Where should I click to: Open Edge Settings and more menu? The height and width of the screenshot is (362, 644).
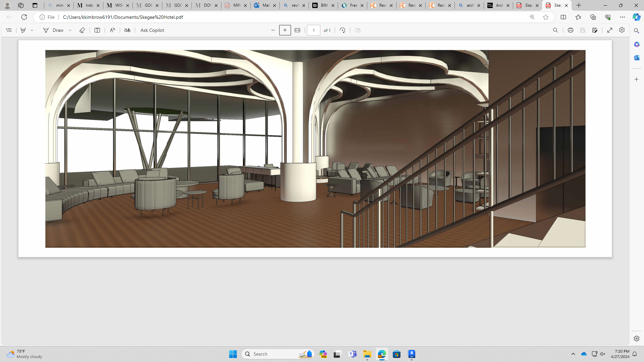623,17
